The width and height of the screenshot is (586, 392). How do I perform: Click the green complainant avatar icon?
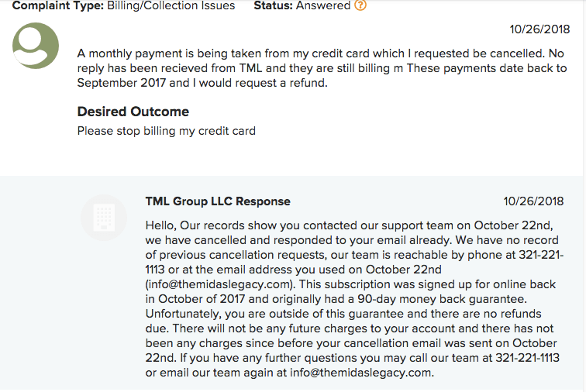pos(36,46)
